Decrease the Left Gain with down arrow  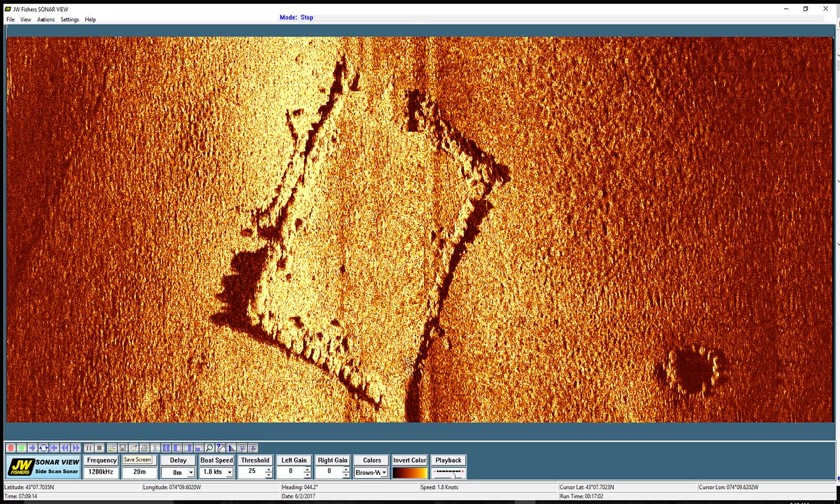pos(307,475)
